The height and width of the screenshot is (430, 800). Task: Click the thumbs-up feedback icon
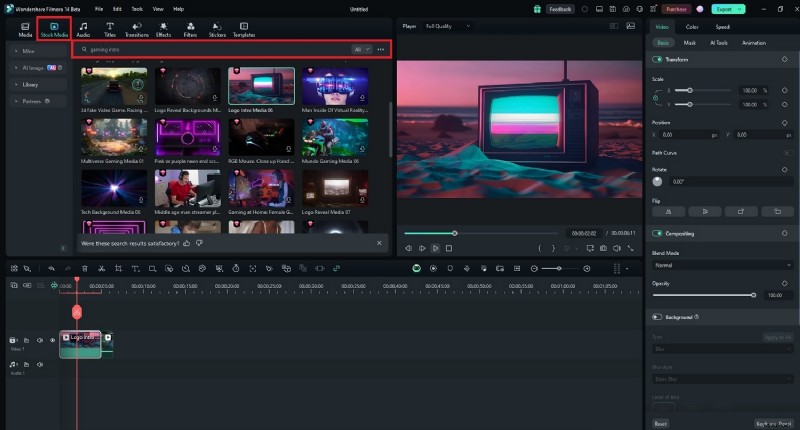[x=187, y=243]
